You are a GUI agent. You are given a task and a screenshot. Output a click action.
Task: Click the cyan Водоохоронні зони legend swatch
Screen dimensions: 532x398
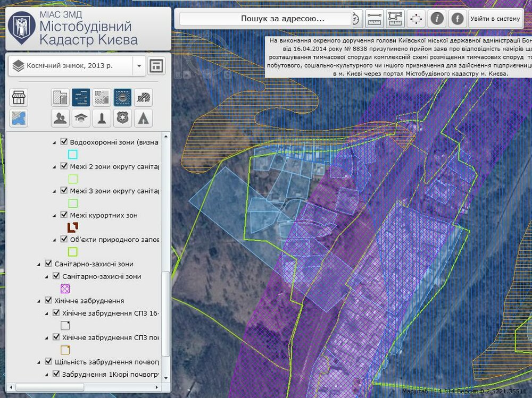click(x=73, y=155)
